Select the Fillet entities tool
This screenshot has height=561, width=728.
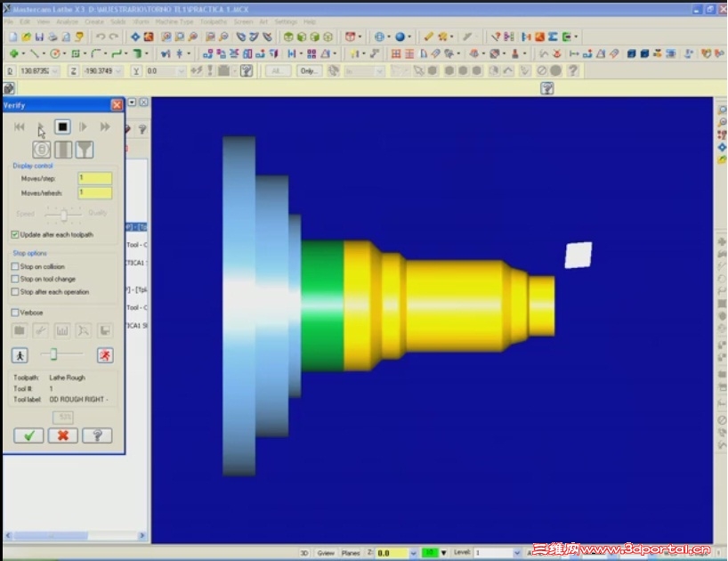click(95, 53)
